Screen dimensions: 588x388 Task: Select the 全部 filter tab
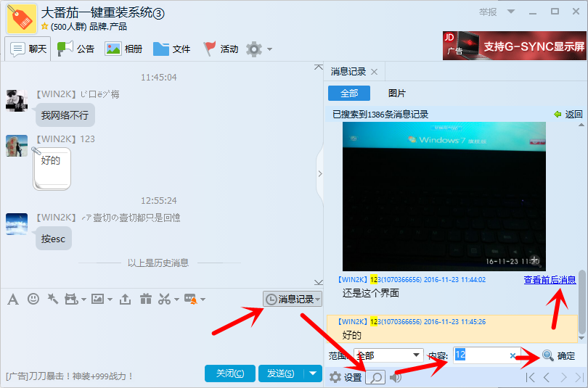coord(349,94)
